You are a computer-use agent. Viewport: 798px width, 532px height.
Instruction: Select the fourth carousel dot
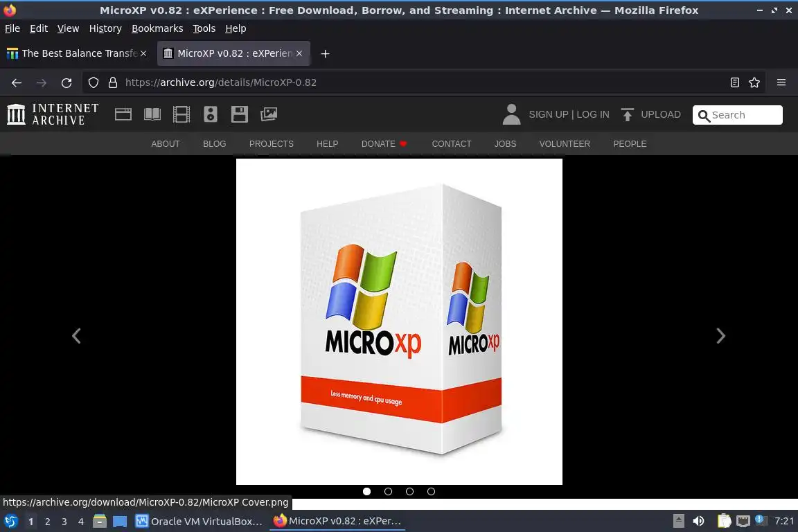[x=431, y=491]
